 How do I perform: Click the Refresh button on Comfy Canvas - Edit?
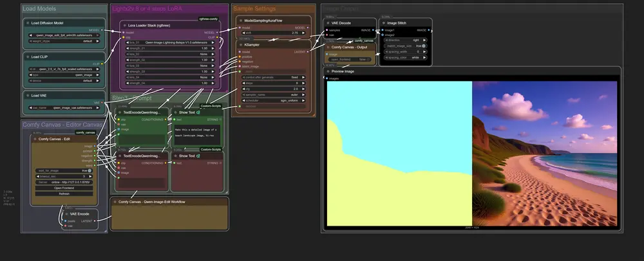(x=64, y=194)
